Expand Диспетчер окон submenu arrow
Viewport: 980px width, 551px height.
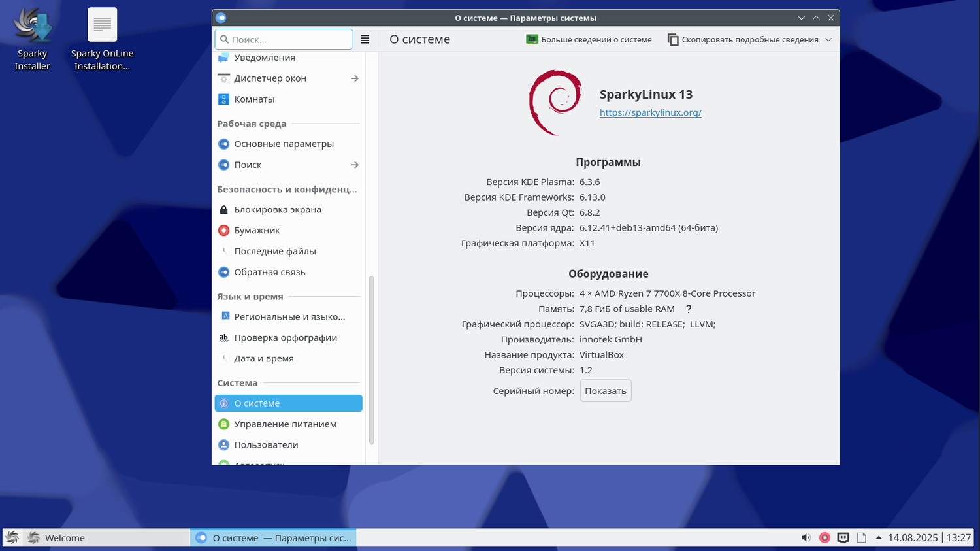pos(355,78)
